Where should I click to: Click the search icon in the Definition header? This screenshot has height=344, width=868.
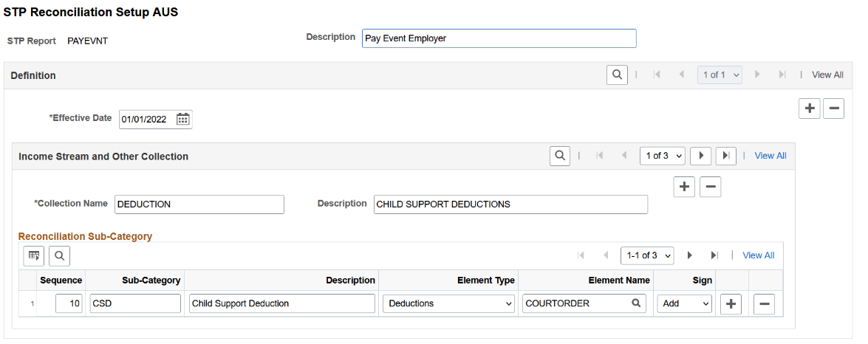(617, 75)
